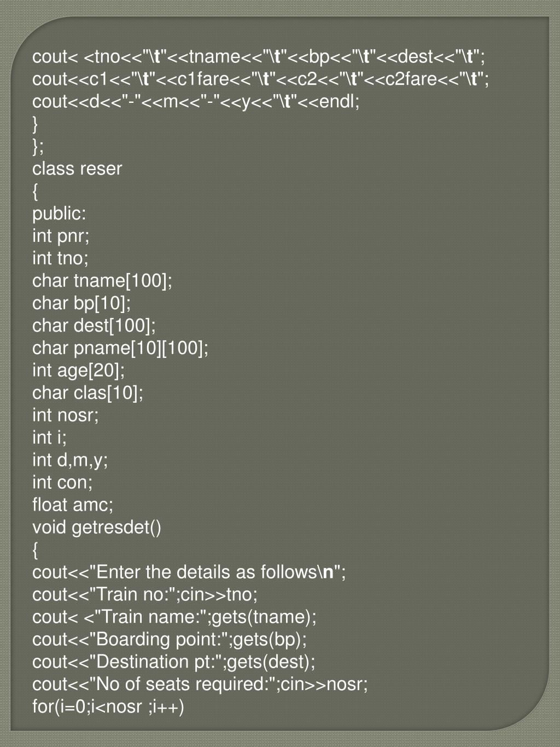
Task: Click 'char tname[100];' line
Action: 102,281
